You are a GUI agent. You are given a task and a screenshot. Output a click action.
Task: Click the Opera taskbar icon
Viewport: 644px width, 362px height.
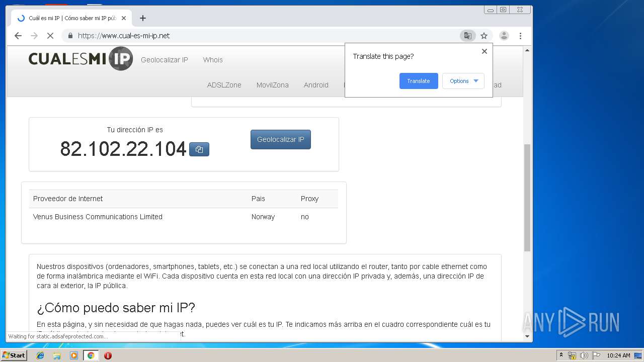pos(108,355)
